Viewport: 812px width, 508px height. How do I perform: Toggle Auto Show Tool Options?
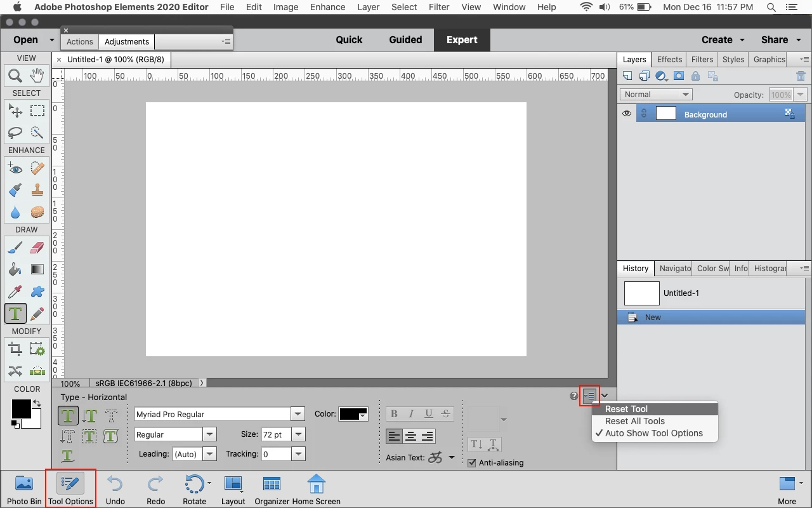tap(654, 433)
